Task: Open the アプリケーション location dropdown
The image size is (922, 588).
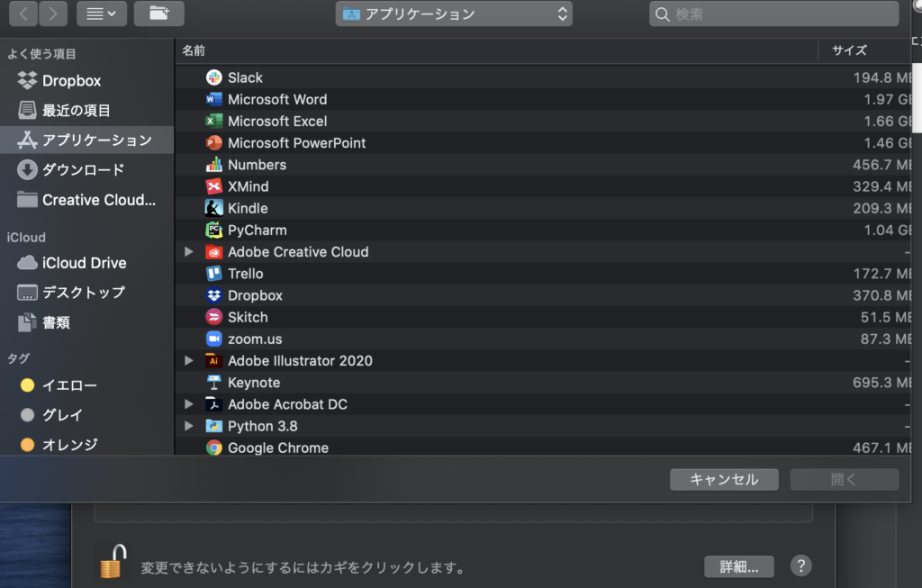Action: point(454,14)
